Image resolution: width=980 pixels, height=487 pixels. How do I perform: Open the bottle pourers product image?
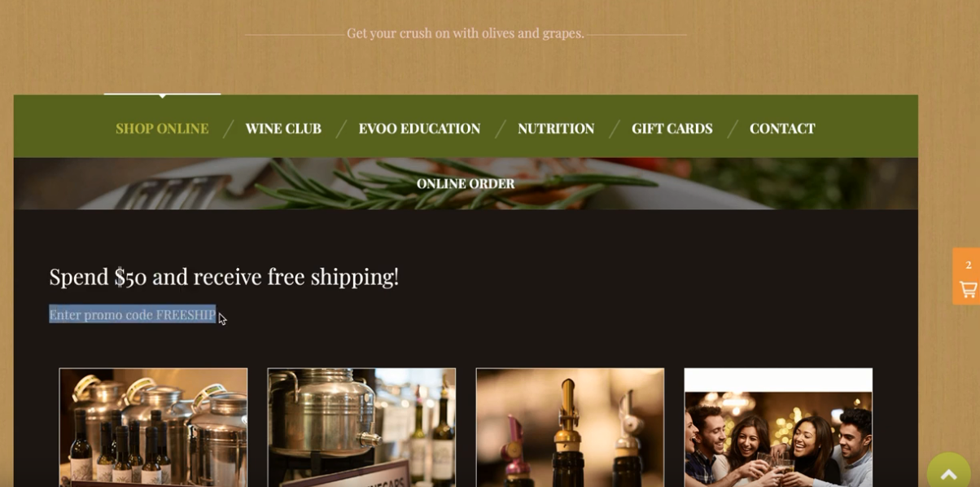(x=570, y=428)
